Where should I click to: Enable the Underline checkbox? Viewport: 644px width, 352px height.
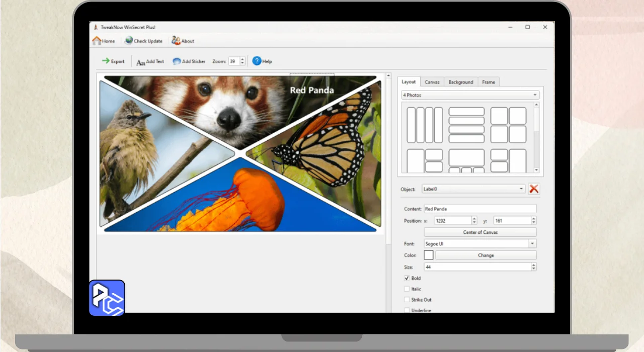click(x=407, y=310)
